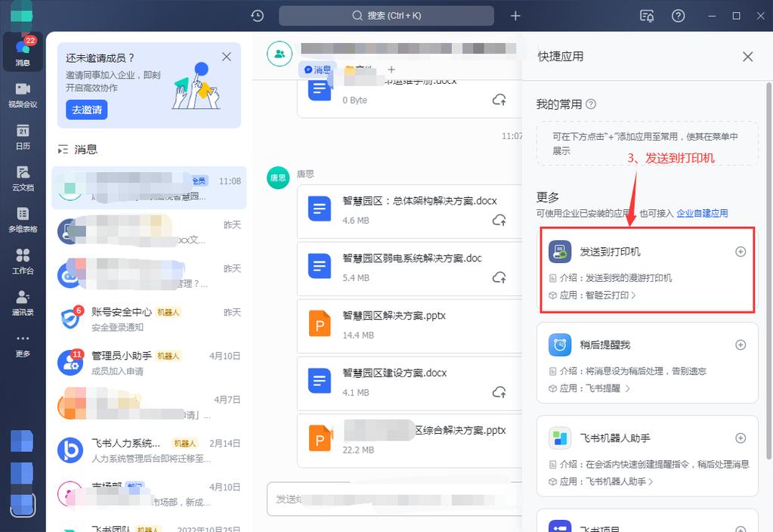Open the Workbench icon in sidebar
This screenshot has width=773, height=532.
coord(23,261)
